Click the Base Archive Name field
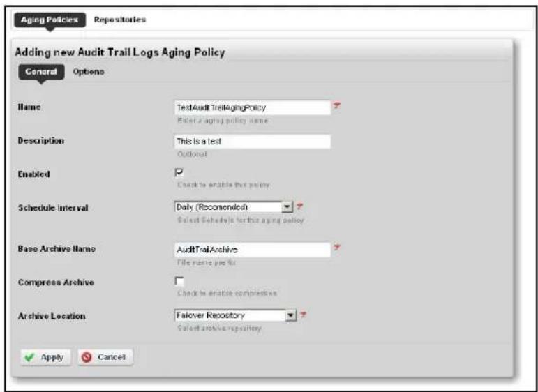 point(253,250)
